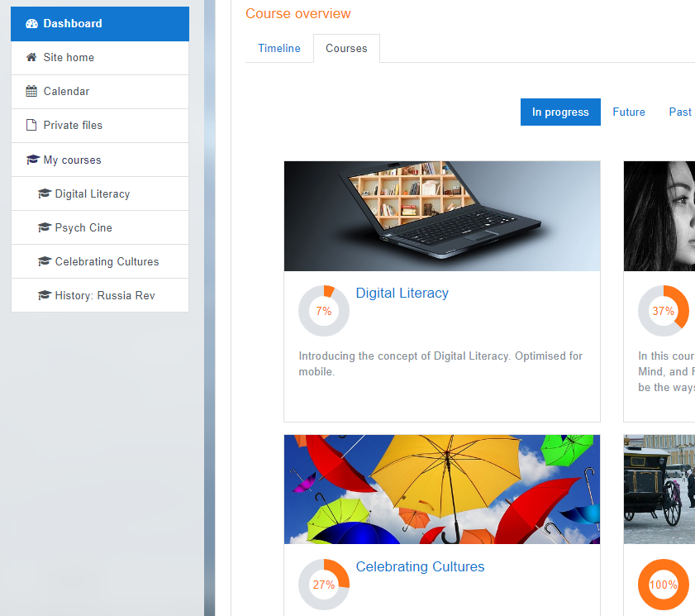Image resolution: width=695 pixels, height=616 pixels.
Task: Open Psych Cine from the sidebar
Action: click(100, 227)
